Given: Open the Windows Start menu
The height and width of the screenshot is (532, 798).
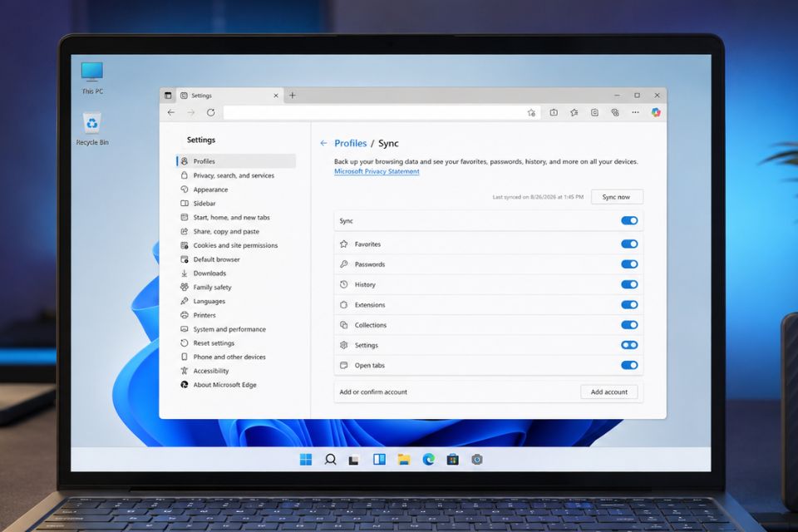Looking at the screenshot, I should pos(306,460).
